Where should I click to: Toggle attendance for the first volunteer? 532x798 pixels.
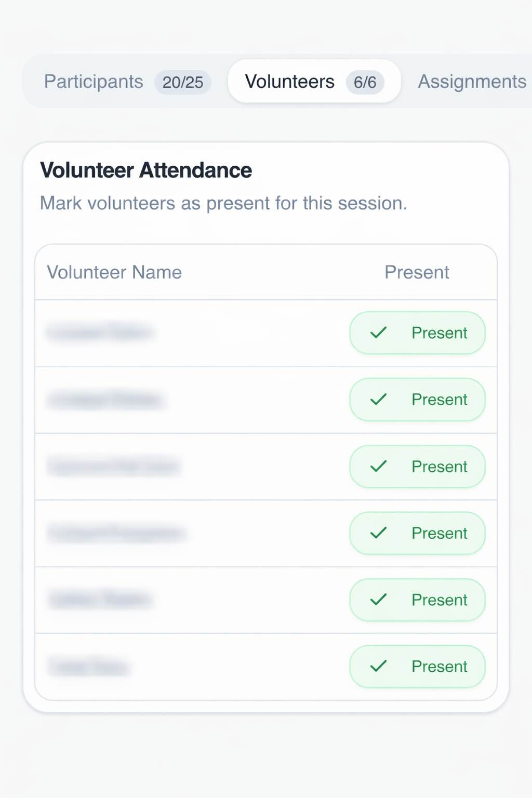pyautogui.click(x=417, y=333)
